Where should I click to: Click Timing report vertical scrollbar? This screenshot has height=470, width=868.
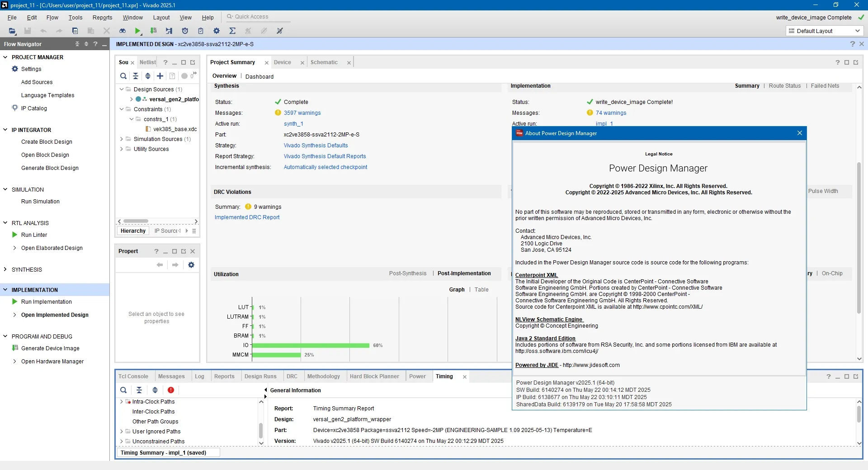[859, 414]
